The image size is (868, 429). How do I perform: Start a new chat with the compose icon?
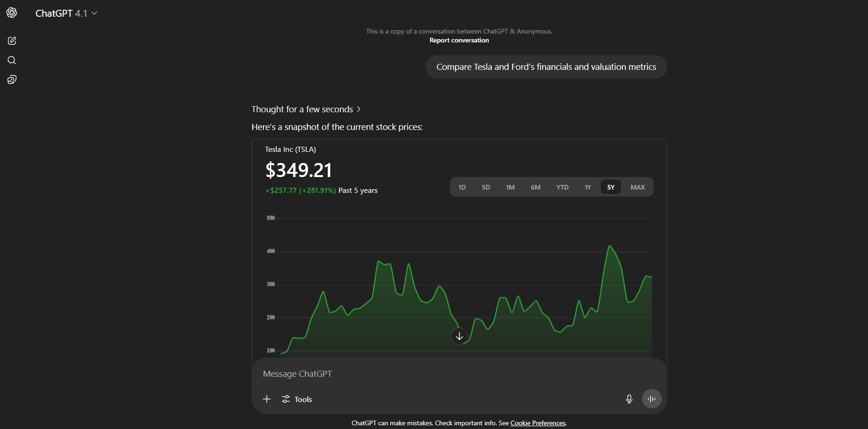pos(12,41)
